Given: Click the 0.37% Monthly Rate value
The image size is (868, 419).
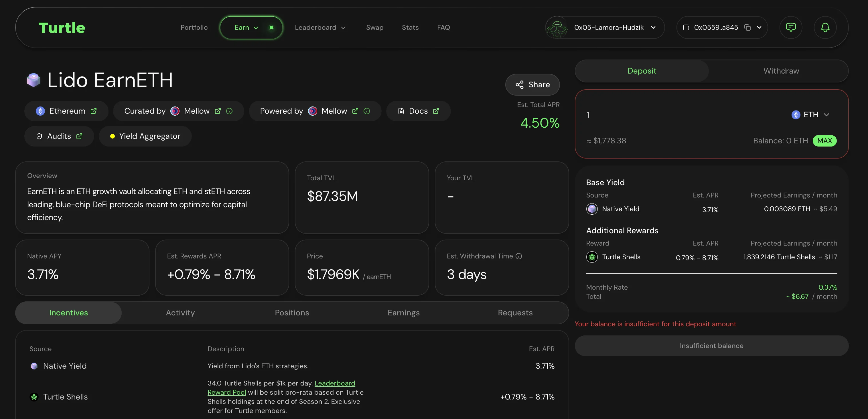Looking at the screenshot, I should (828, 288).
